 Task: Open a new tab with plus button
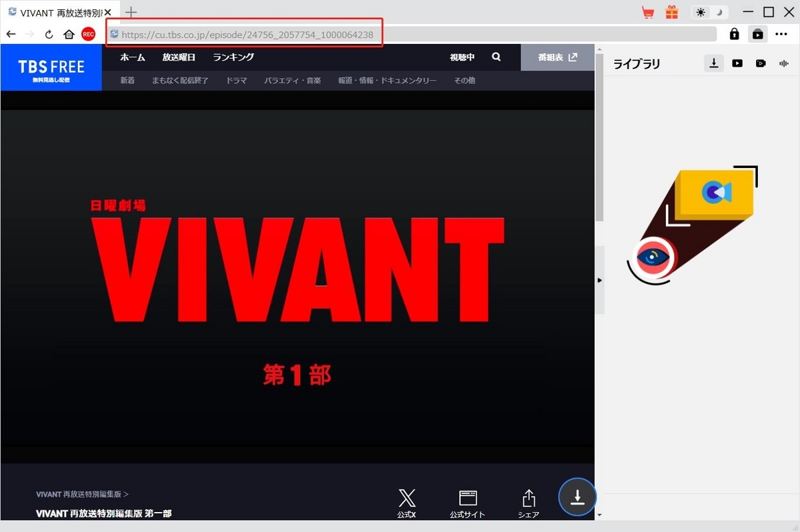click(x=131, y=12)
